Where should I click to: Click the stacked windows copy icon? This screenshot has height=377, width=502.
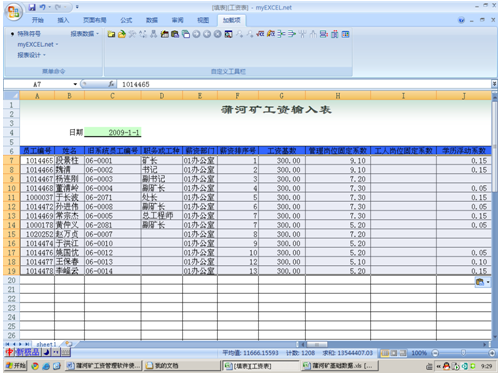pos(186,34)
